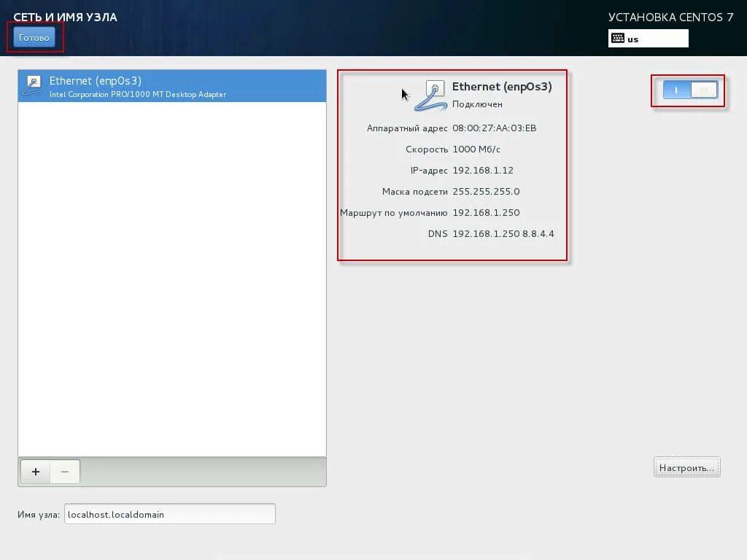Focus the Имя узла hostname field
Image resolution: width=747 pixels, height=560 pixels.
point(169,514)
